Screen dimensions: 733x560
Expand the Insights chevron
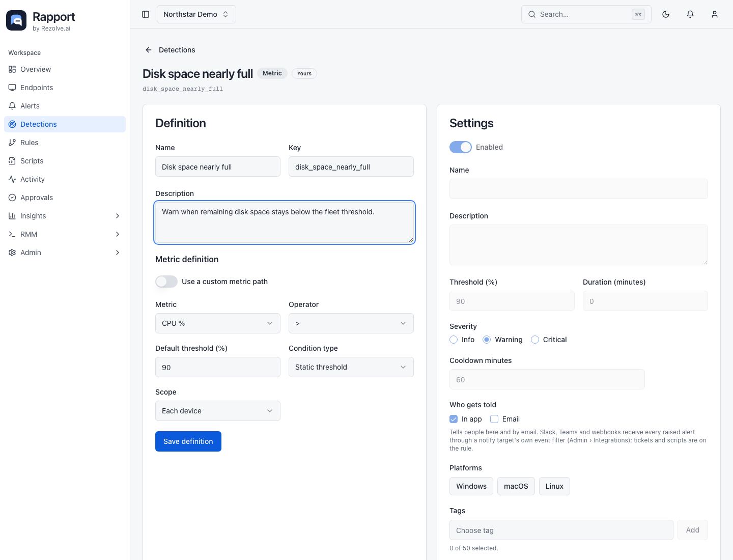118,216
